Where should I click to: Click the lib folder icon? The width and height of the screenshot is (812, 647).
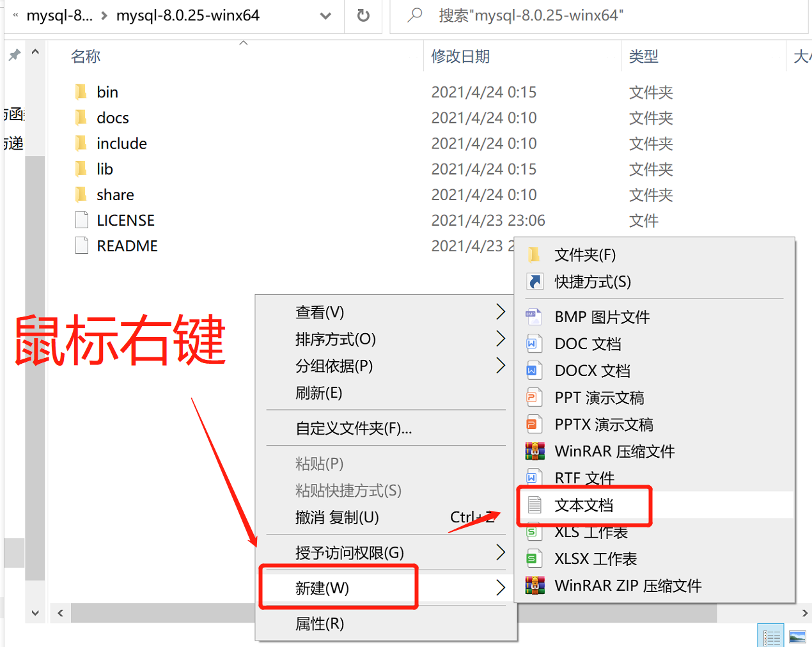coord(81,169)
